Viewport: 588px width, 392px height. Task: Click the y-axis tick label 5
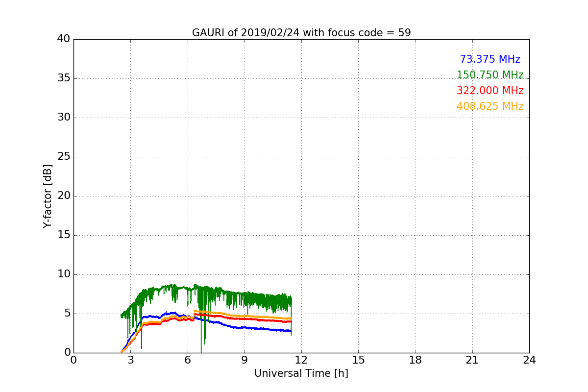[67, 314]
